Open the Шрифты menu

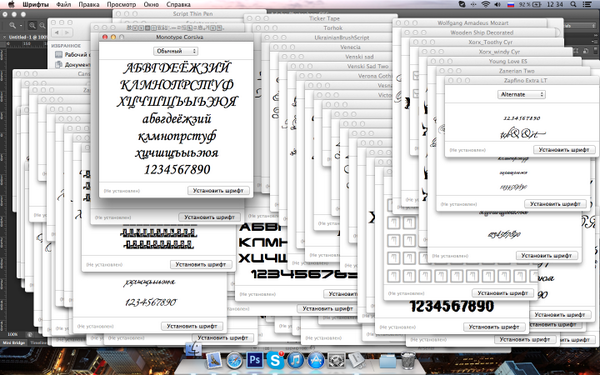click(x=36, y=5)
